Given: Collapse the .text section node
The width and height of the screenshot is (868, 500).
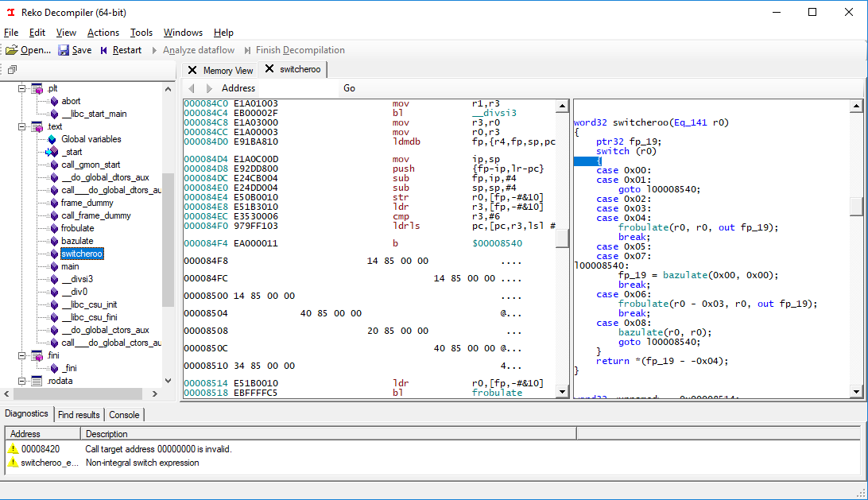Looking at the screenshot, I should (x=22, y=126).
